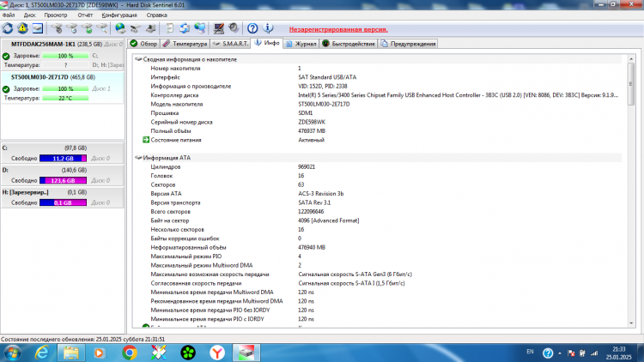This screenshot has height=362, width=644.
Task: Show hidden tray icons arrow
Action: coord(559,353)
